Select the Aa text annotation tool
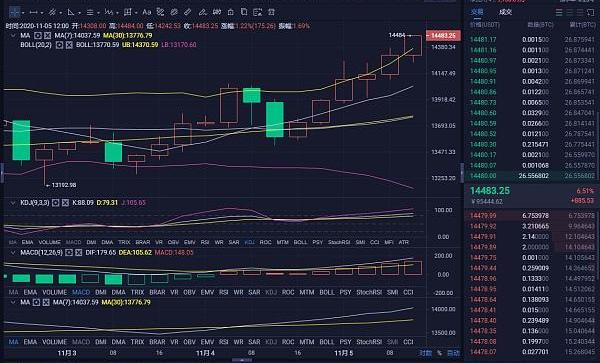 pos(147,12)
